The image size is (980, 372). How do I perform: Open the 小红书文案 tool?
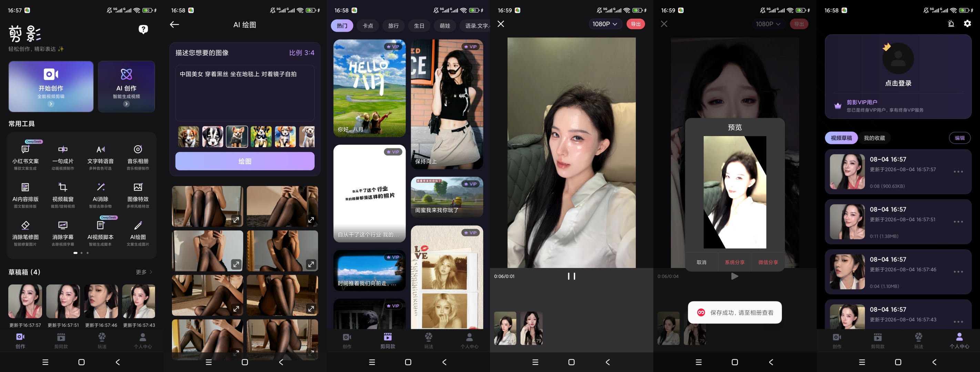[25, 157]
